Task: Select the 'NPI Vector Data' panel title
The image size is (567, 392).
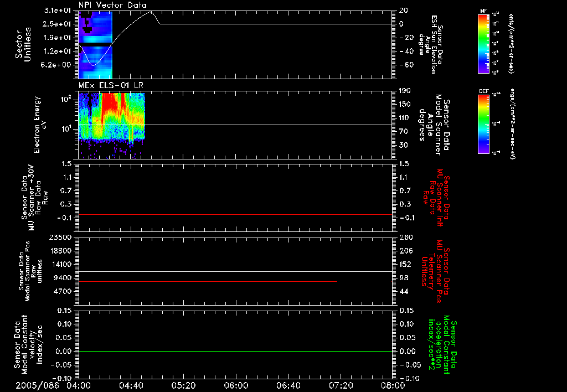Action: 112,5
